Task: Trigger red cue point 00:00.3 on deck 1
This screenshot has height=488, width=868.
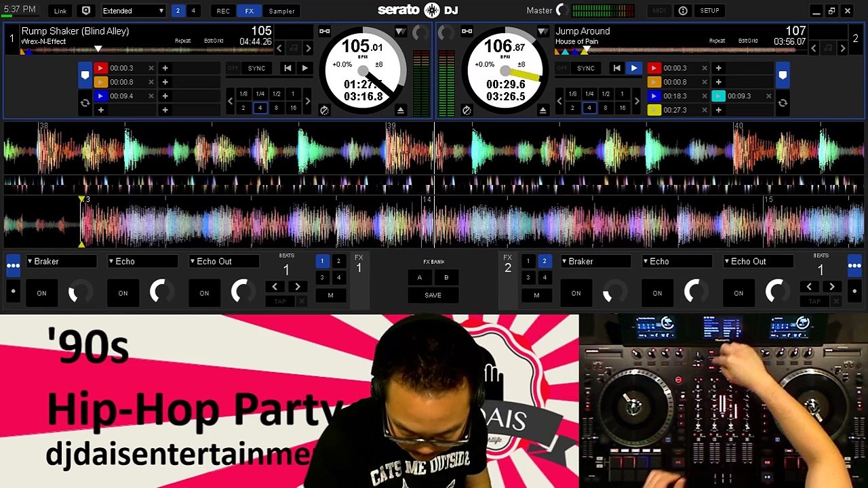Action: (100, 68)
